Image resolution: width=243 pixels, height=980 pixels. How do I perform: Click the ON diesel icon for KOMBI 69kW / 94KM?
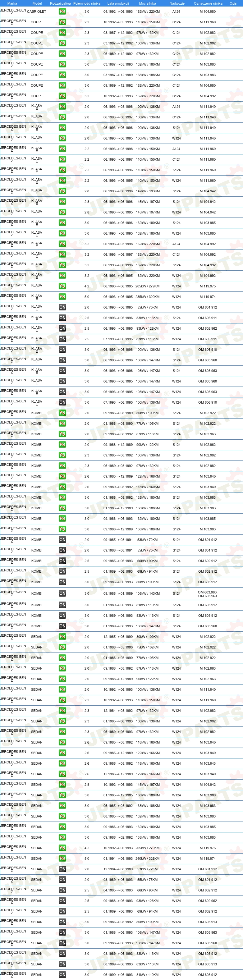point(62,571)
